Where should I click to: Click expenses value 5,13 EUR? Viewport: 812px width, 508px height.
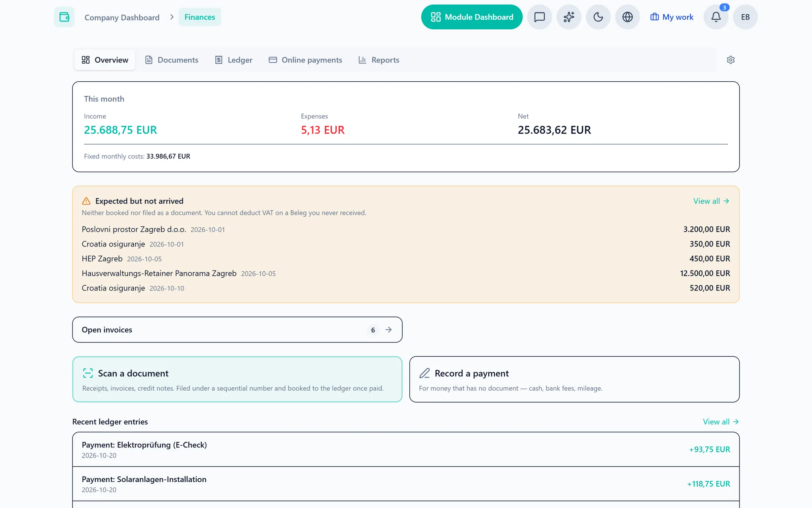(x=323, y=130)
